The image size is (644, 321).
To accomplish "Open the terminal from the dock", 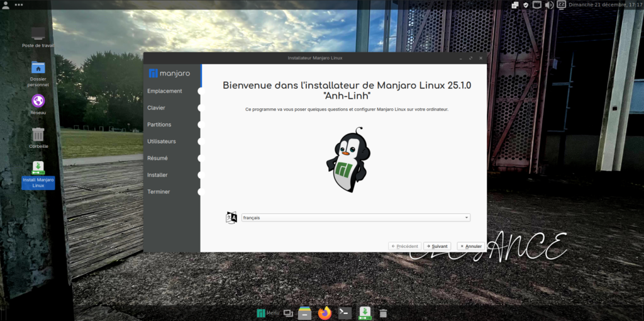I will tap(345, 313).
